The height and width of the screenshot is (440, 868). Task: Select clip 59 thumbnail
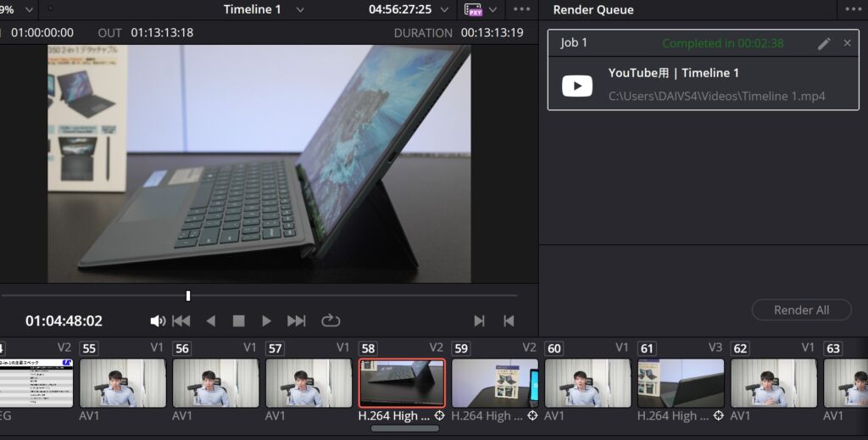[x=495, y=383]
